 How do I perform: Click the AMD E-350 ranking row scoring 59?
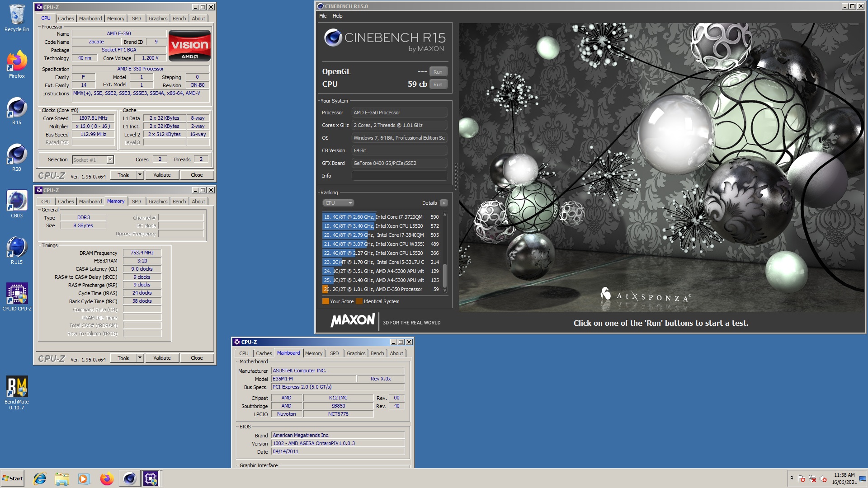coord(382,289)
